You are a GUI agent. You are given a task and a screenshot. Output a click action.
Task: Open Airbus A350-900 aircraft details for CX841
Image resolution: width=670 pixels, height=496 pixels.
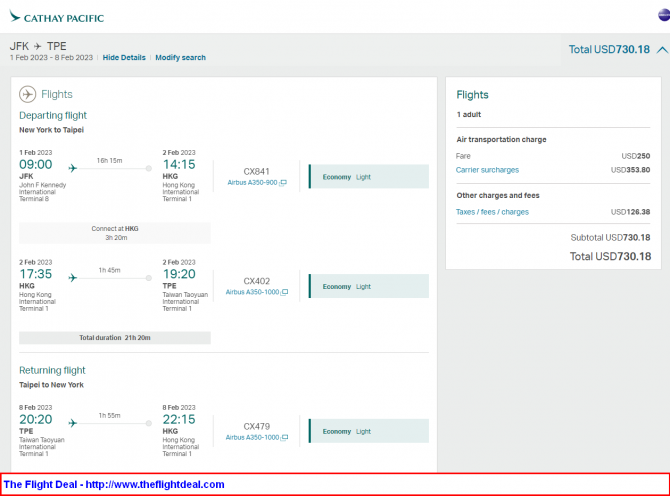pyautogui.click(x=252, y=182)
